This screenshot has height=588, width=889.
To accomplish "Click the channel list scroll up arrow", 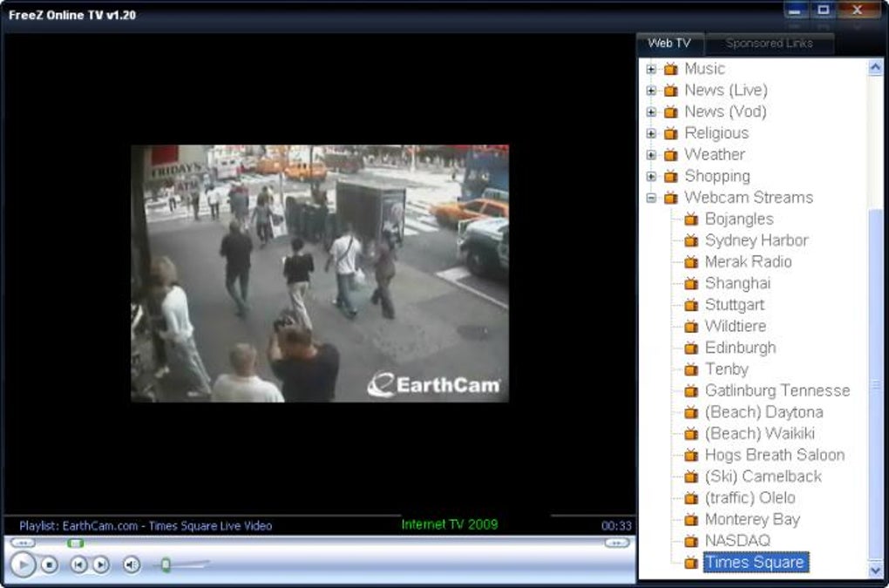I will 875,68.
